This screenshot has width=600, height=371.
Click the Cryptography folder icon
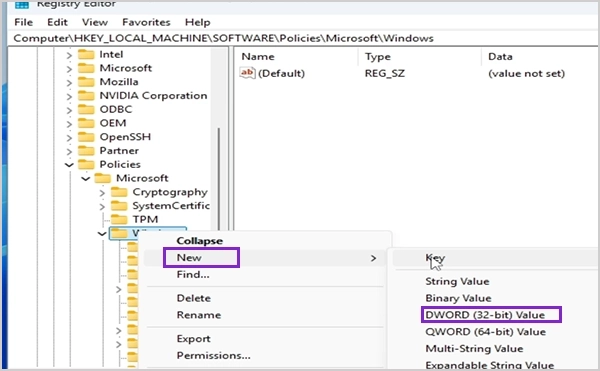(119, 192)
